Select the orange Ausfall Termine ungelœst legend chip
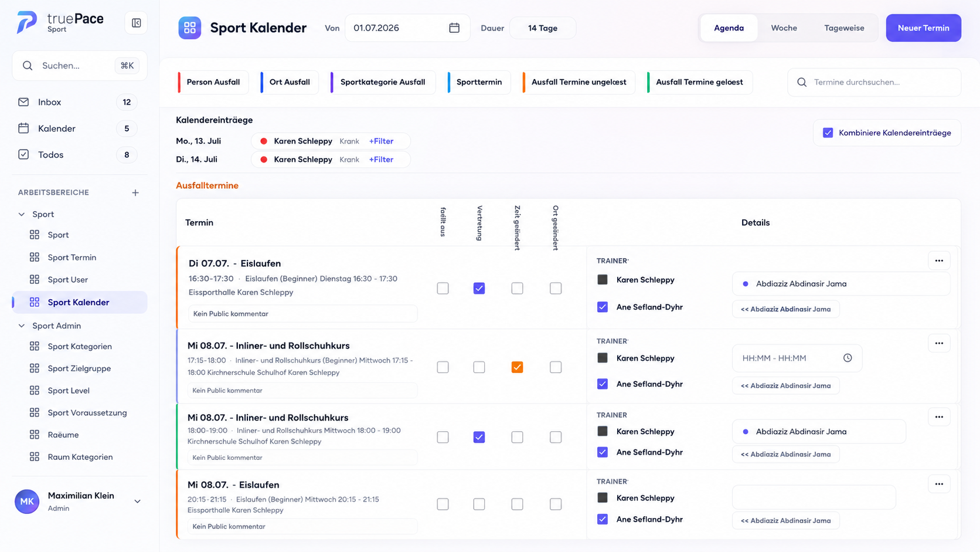This screenshot has width=980, height=552. [x=579, y=82]
